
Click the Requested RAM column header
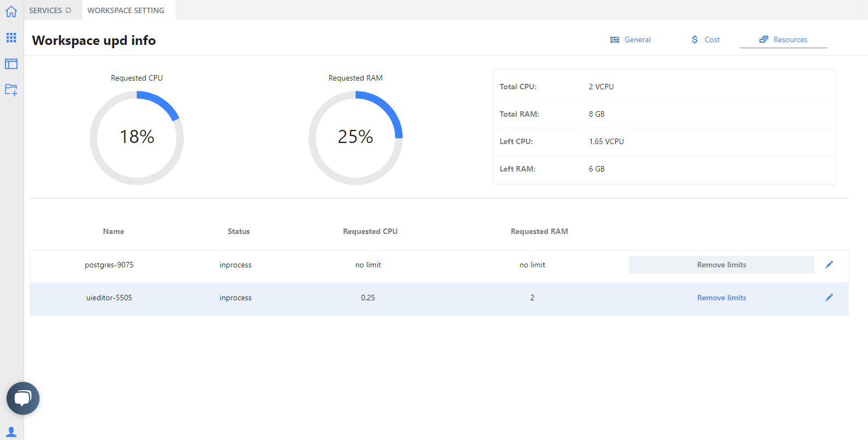click(540, 231)
